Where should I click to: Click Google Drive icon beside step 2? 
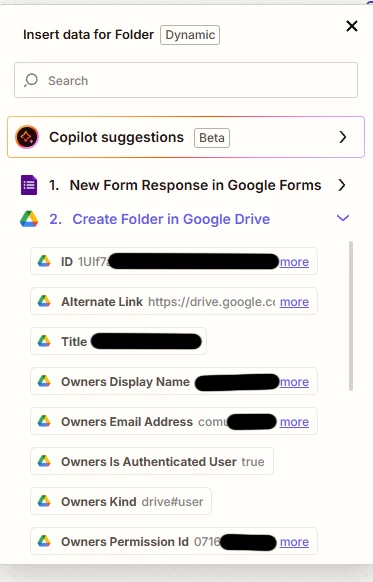(29, 219)
